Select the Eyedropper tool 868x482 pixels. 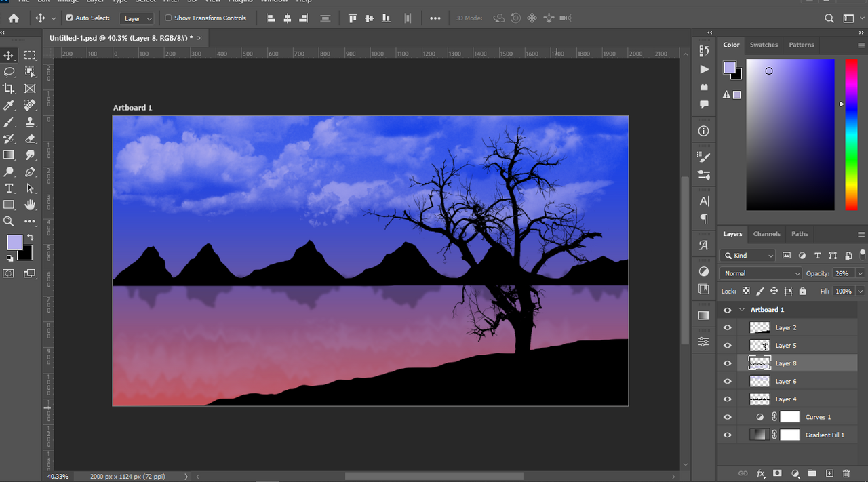pos(9,105)
